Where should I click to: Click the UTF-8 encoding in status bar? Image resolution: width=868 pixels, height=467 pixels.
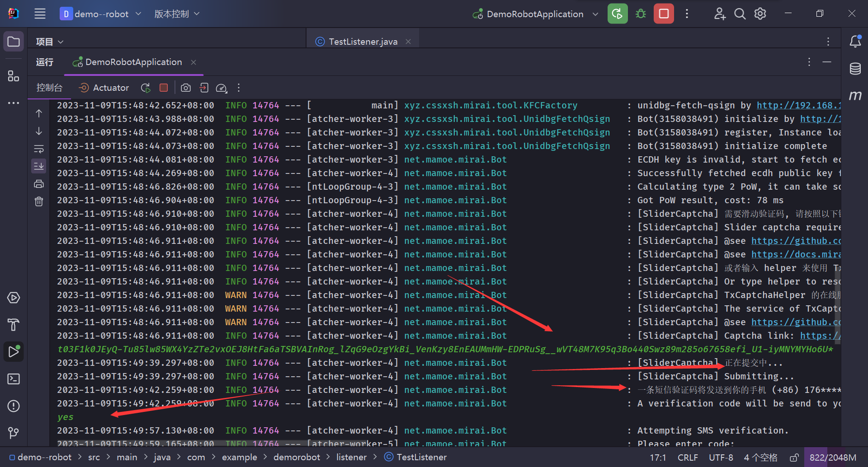tap(721, 458)
